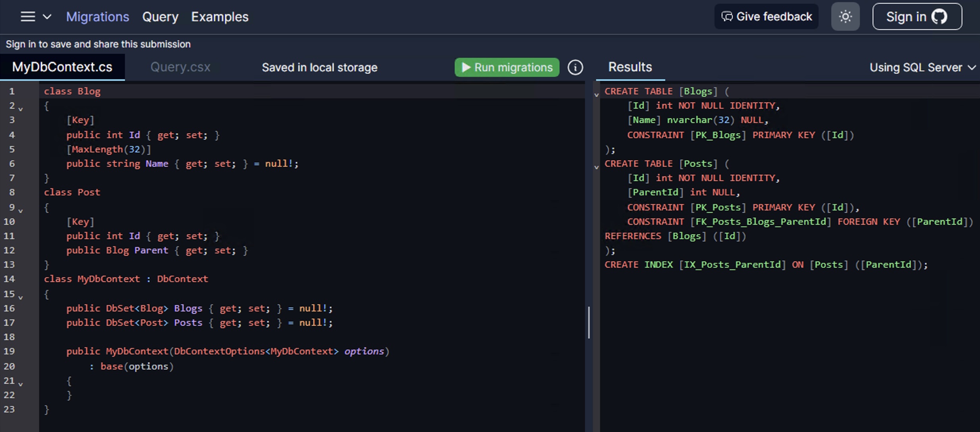Viewport: 980px width, 432px height.
Task: Collapse the CREATE TABLE Blogs block
Action: pos(596,95)
